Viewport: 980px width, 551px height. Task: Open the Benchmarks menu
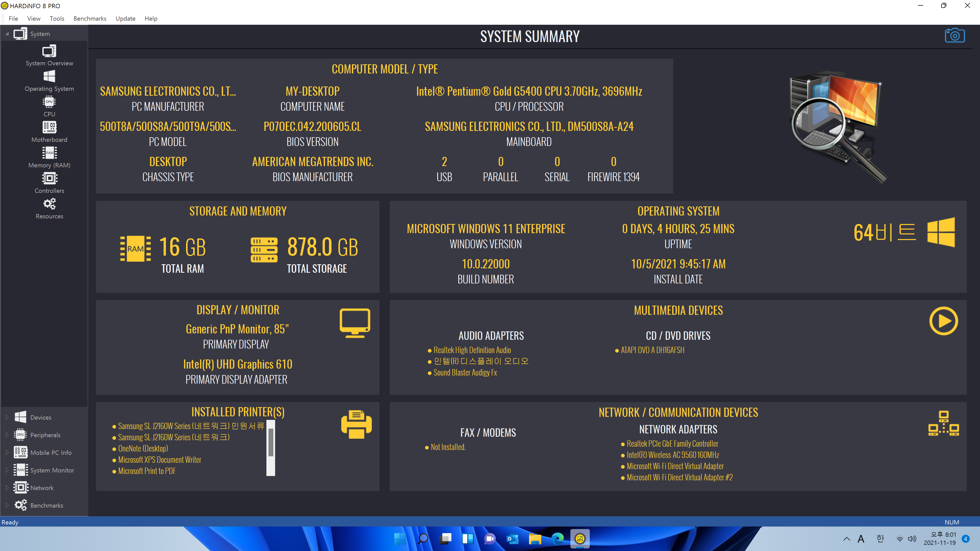click(90, 18)
